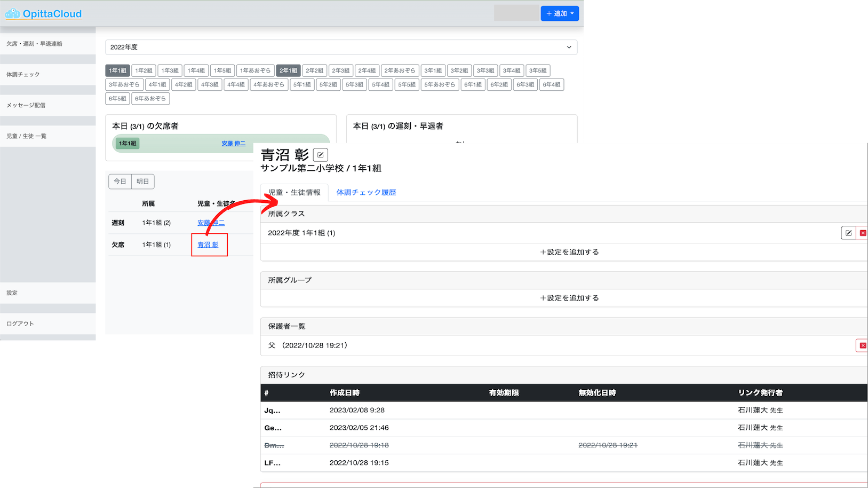Screen dimensions: 868x488
Task: Open the 2022年度 year selector
Action: click(x=341, y=47)
